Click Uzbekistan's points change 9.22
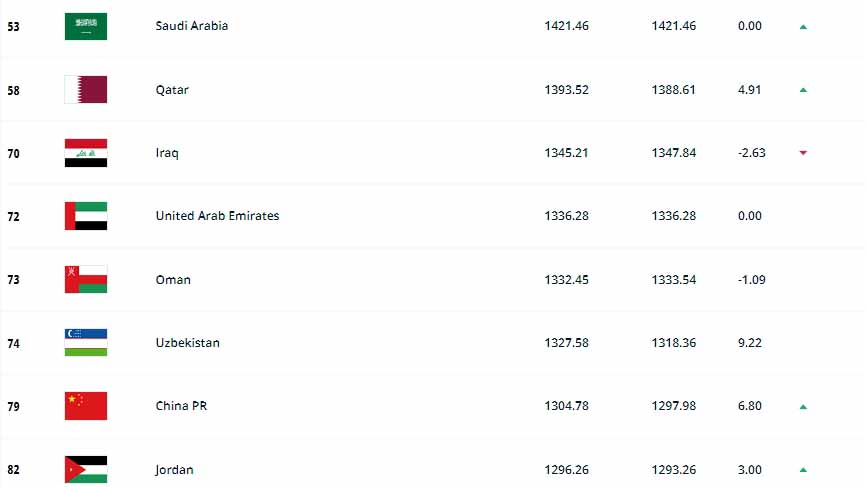The image size is (865, 487). (750, 342)
